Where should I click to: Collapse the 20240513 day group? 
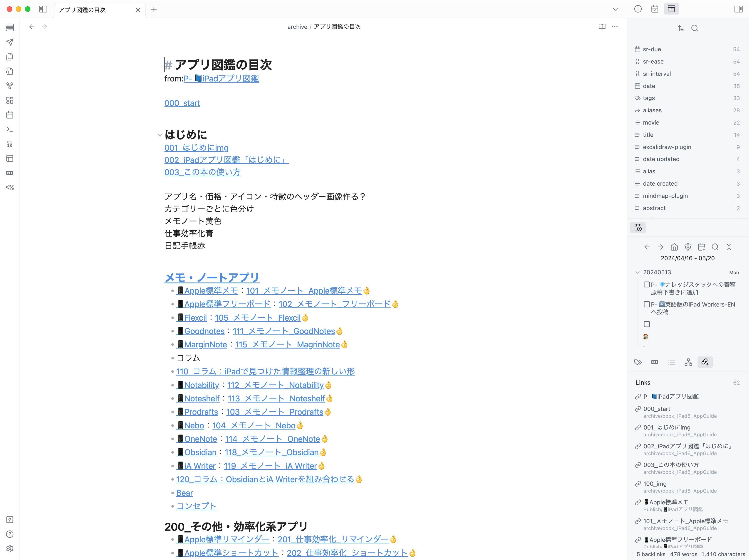[637, 272]
